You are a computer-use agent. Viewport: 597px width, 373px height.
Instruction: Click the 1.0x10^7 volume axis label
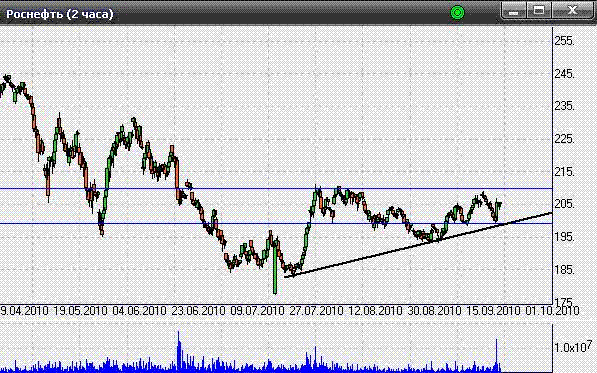(573, 346)
